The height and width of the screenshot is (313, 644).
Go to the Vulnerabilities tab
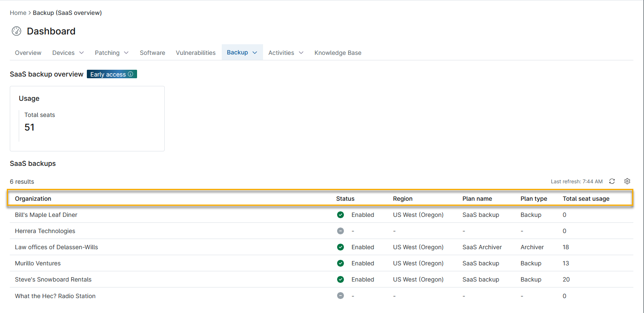pos(195,53)
